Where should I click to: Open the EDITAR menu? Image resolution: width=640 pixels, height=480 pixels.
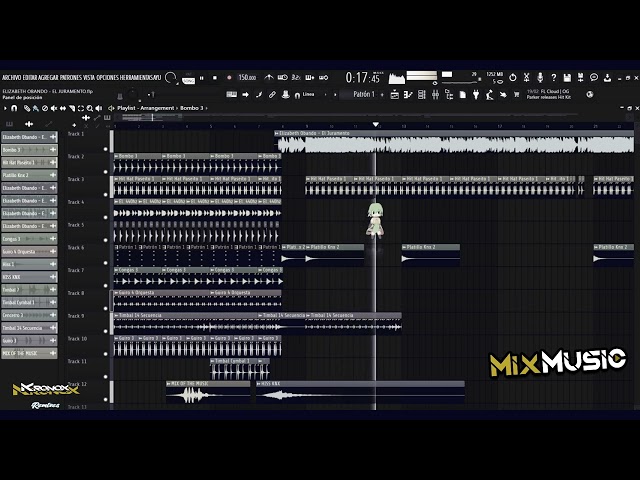(29, 77)
